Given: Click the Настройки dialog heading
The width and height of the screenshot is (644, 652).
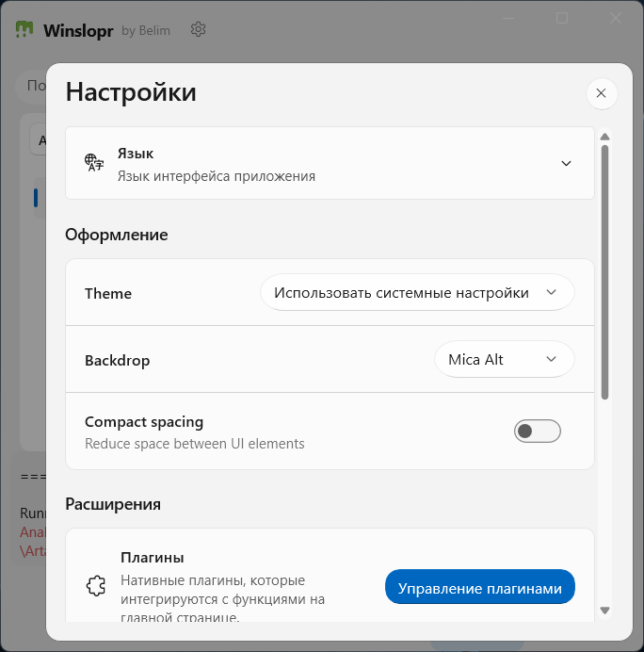Looking at the screenshot, I should 131,92.
